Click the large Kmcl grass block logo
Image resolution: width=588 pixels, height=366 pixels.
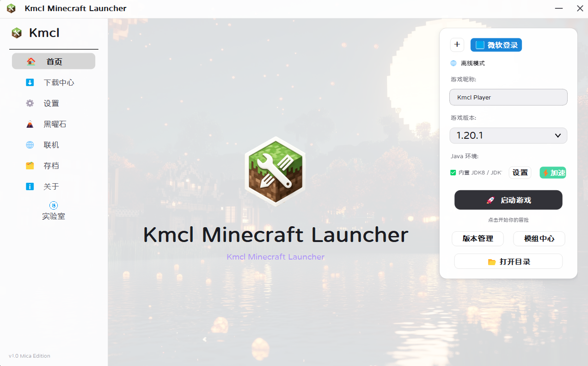pos(275,171)
